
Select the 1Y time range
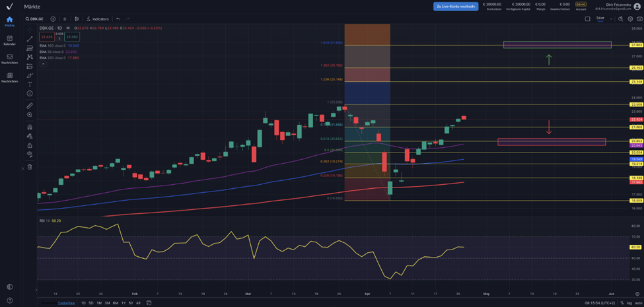123,303
